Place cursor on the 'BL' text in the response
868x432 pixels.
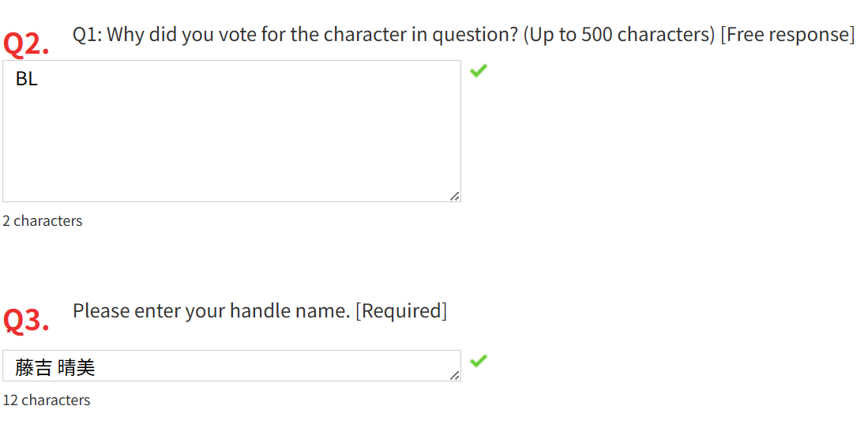click(27, 79)
